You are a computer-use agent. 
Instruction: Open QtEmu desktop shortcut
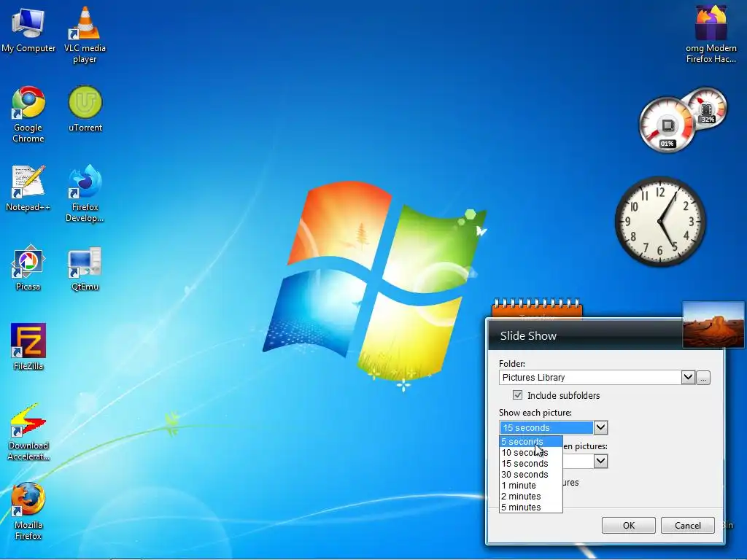click(x=85, y=268)
